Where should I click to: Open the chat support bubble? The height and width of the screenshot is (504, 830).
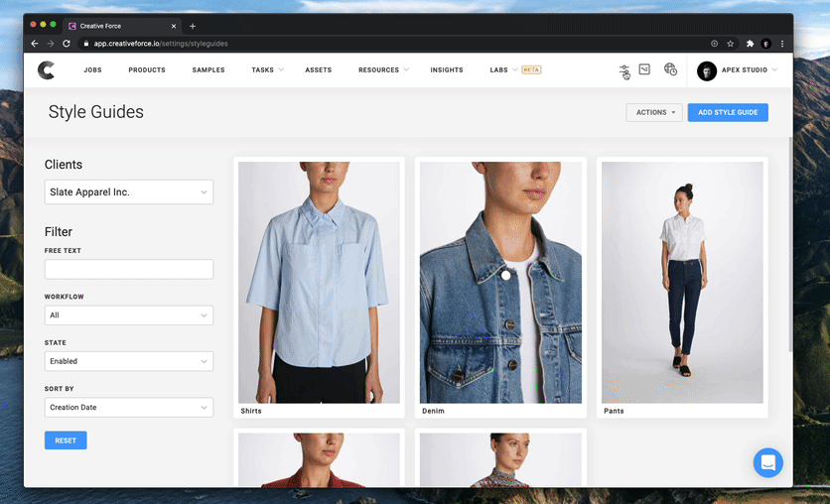768,462
